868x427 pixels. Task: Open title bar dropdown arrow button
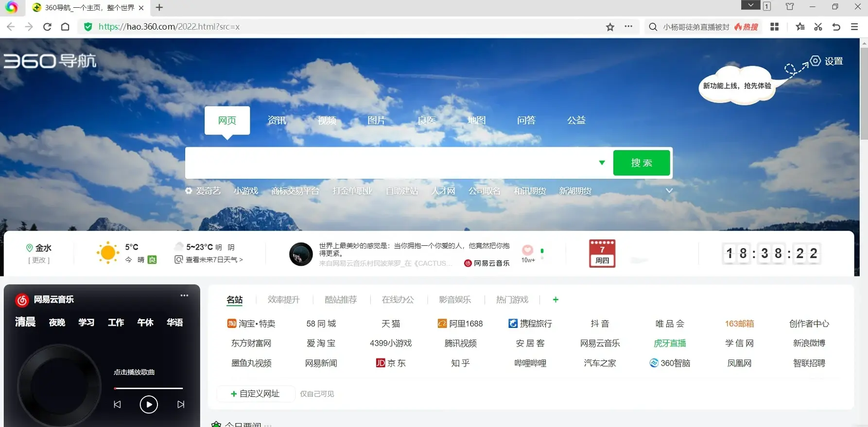tap(751, 5)
